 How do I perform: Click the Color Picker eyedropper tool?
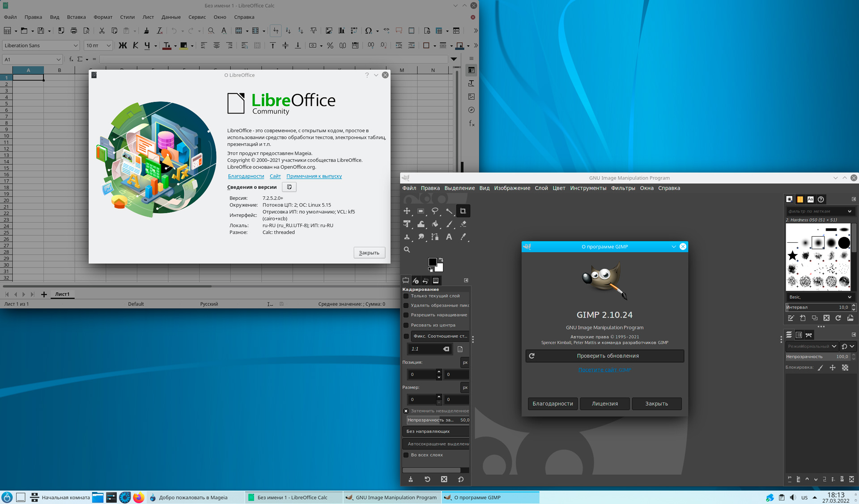pyautogui.click(x=463, y=237)
